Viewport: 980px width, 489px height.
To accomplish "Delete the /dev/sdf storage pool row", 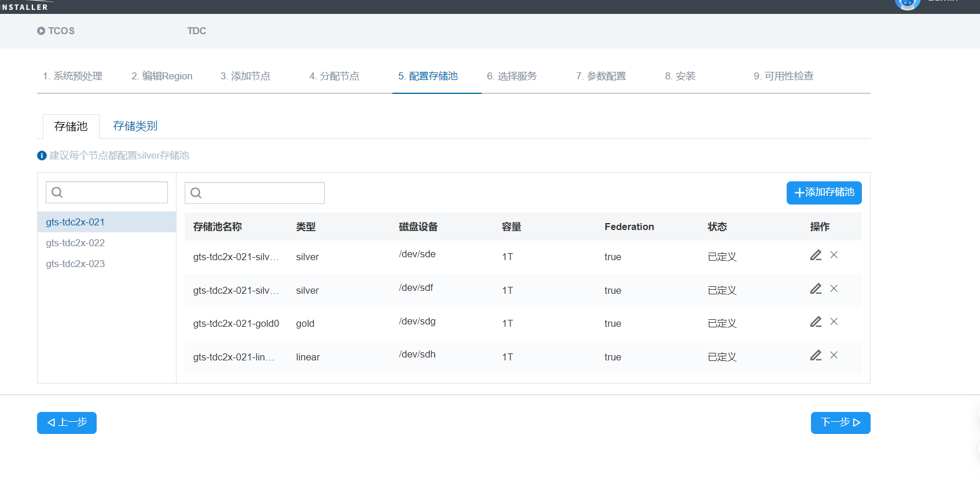I will (834, 289).
